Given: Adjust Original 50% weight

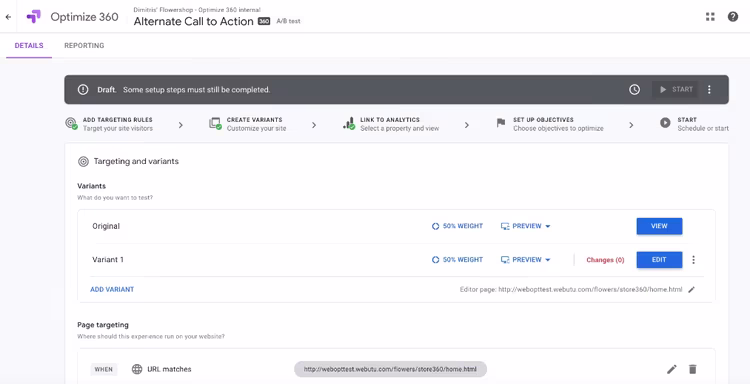Looking at the screenshot, I should (457, 226).
